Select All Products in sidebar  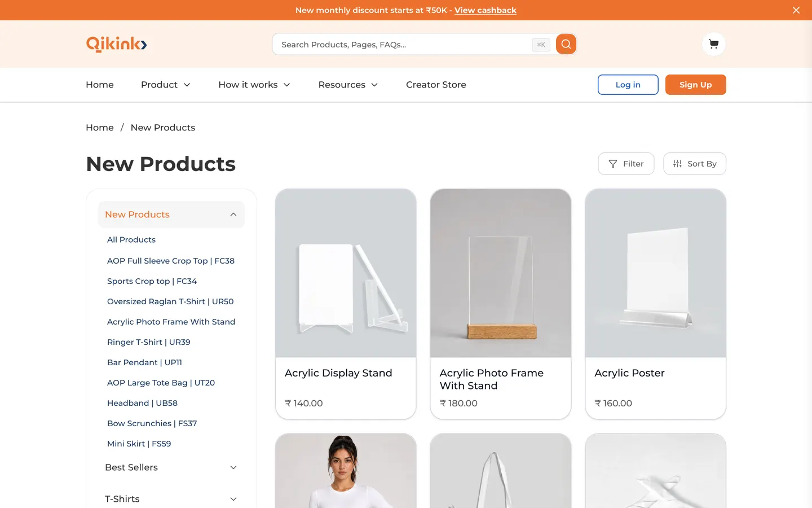click(131, 240)
